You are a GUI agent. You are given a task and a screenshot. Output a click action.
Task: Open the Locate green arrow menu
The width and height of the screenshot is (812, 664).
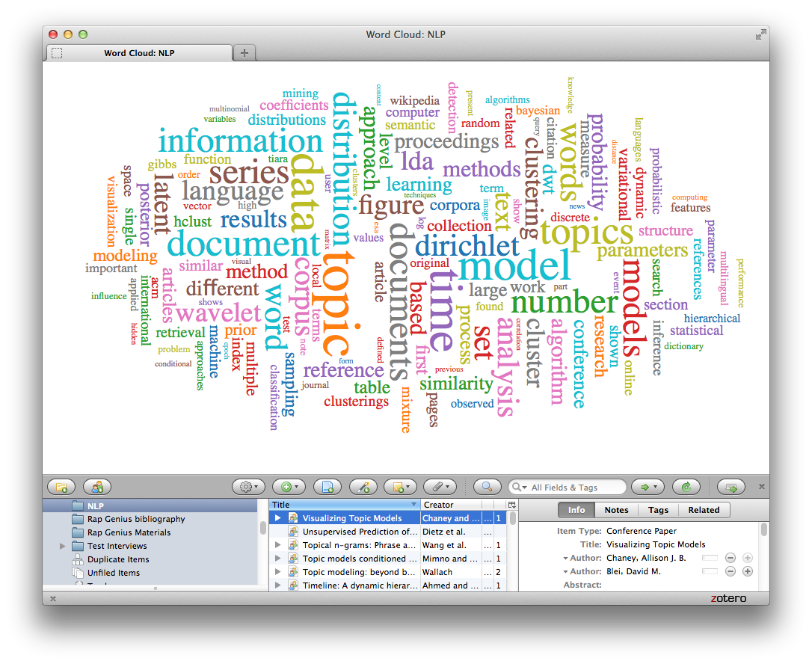[648, 487]
